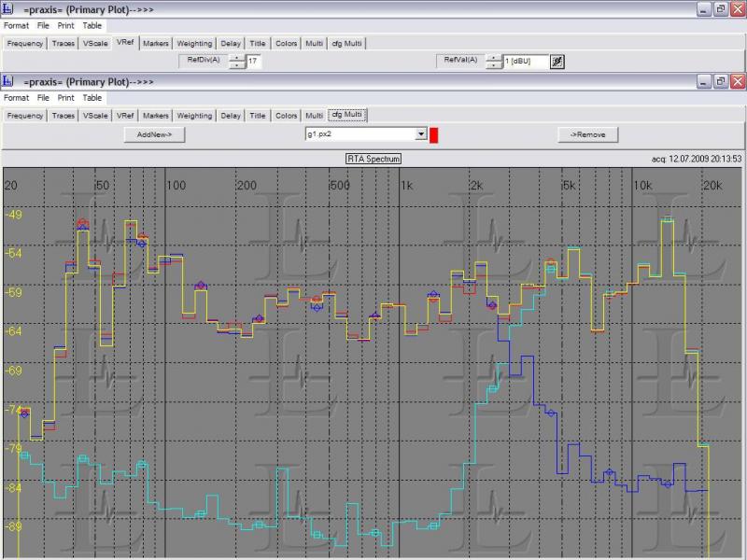747x560 pixels.
Task: Click the ->Remove button
Action: (x=588, y=134)
